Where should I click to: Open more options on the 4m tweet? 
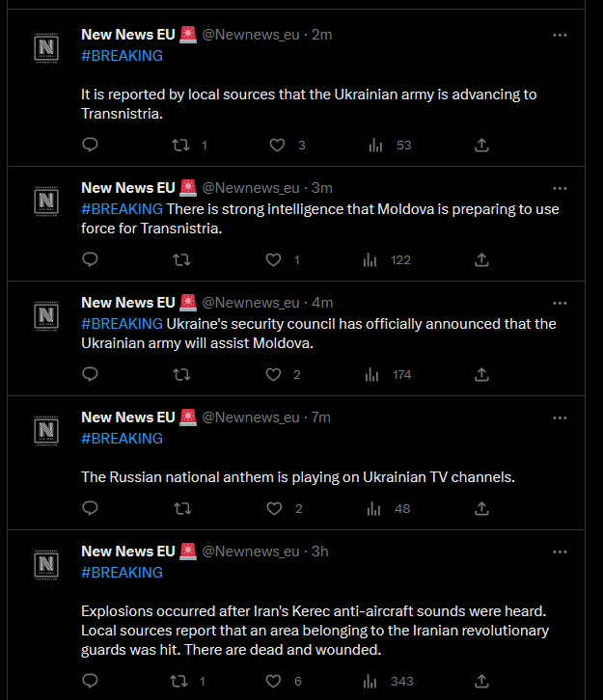coord(560,303)
